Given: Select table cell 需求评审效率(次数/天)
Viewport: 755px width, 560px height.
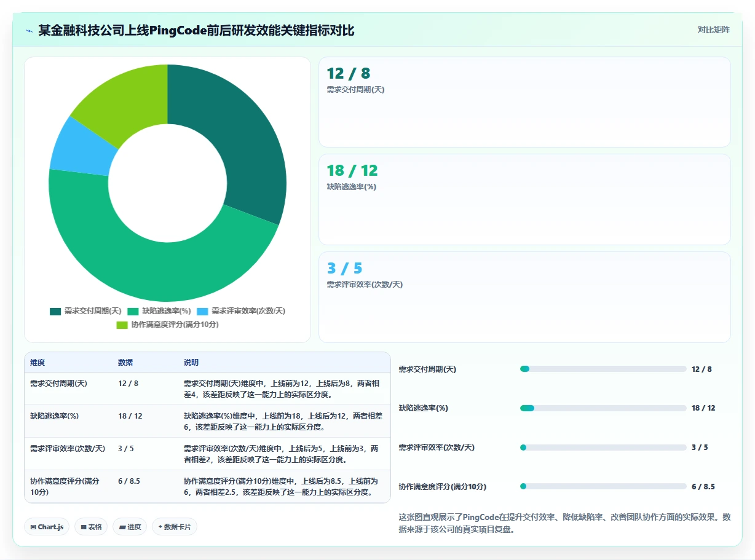Looking at the screenshot, I should click(68, 454).
